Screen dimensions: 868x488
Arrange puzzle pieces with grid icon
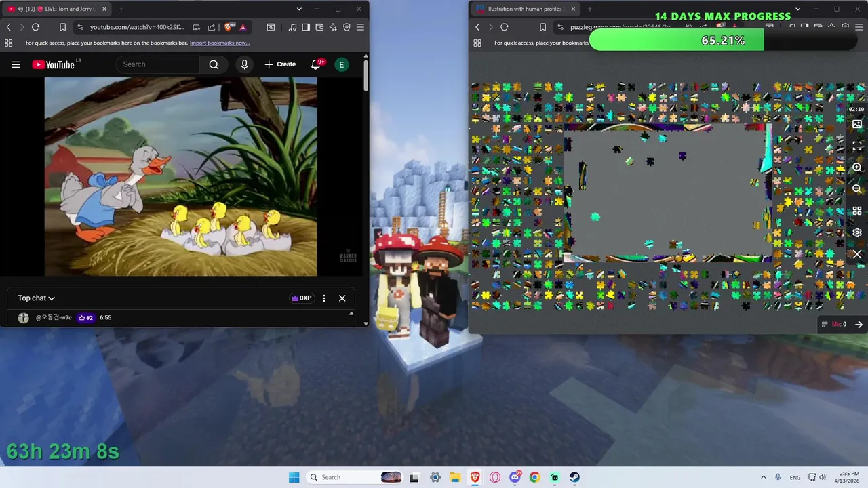click(857, 211)
